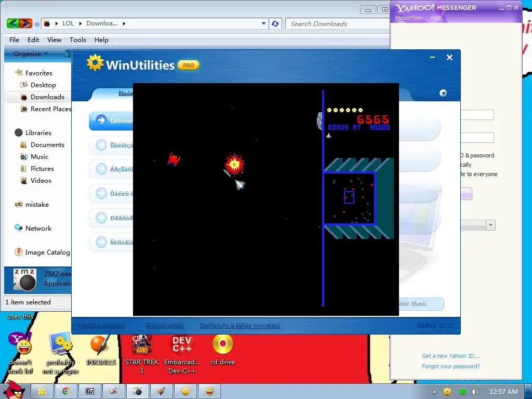Click the arrow icon of the sidebar button starting with 'Ô'
This screenshot has width=532, height=399.
coord(101,193)
